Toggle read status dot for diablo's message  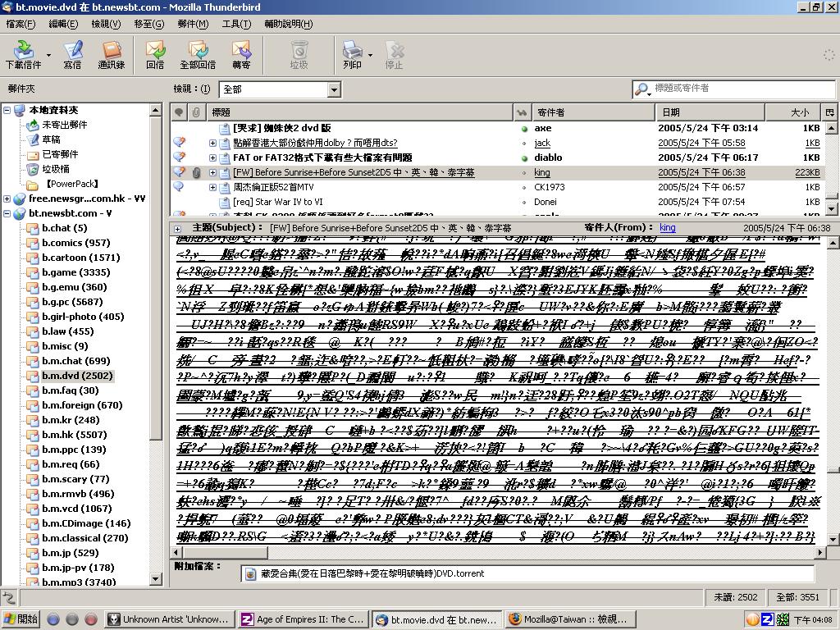click(x=524, y=158)
